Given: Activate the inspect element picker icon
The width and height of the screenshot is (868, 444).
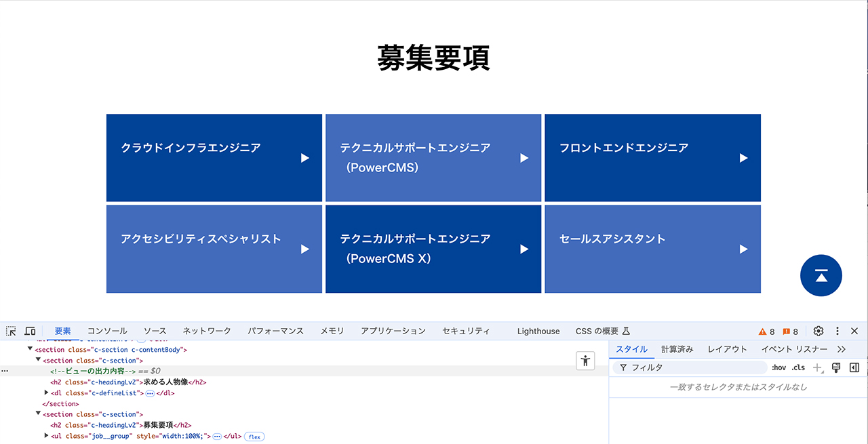Looking at the screenshot, I should click(11, 331).
